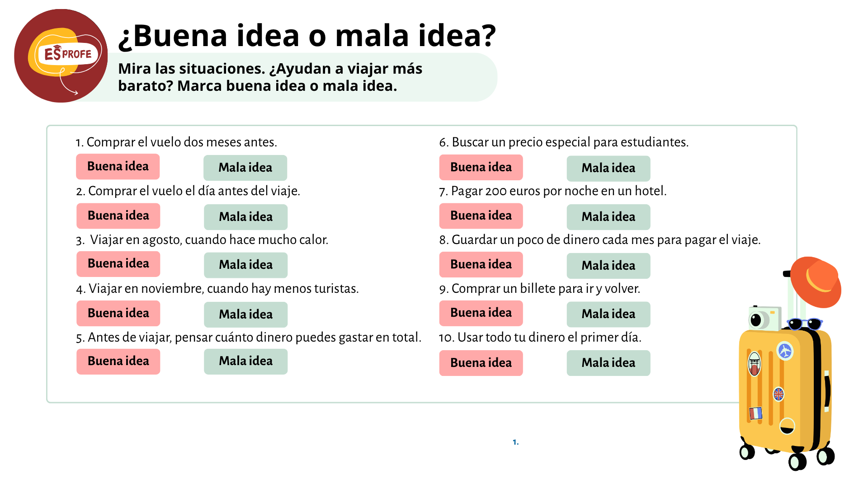Screen dimensions: 868x488
Task: Click the camera on top of suitcase
Action: 764,319
